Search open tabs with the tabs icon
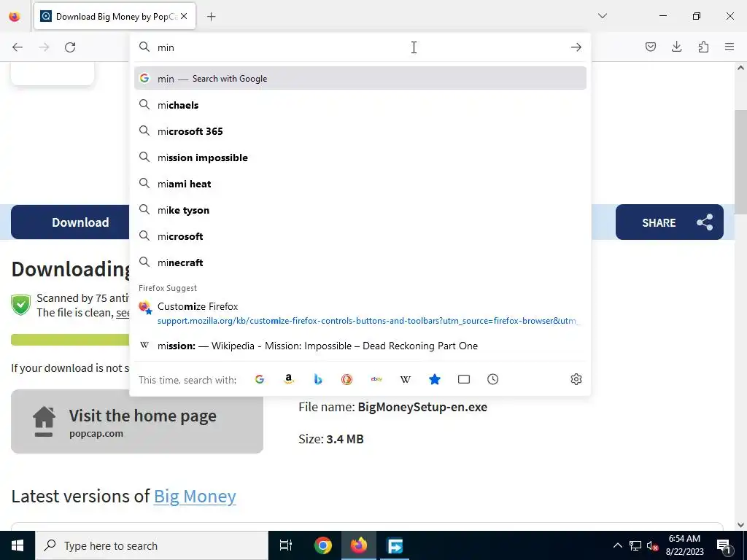This screenshot has height=560, width=747. click(463, 379)
